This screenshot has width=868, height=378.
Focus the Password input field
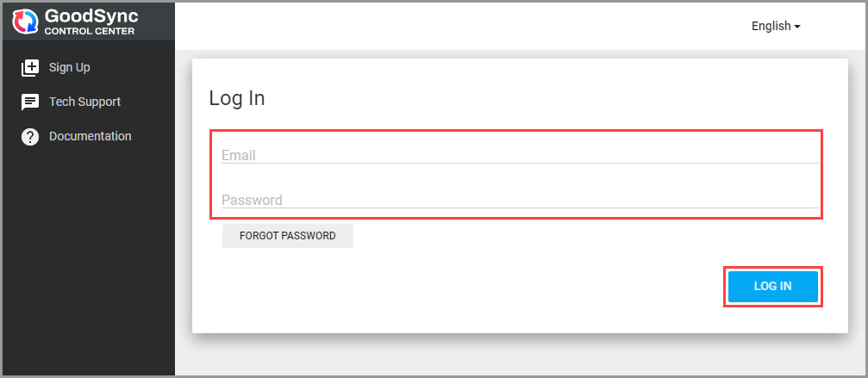point(519,200)
